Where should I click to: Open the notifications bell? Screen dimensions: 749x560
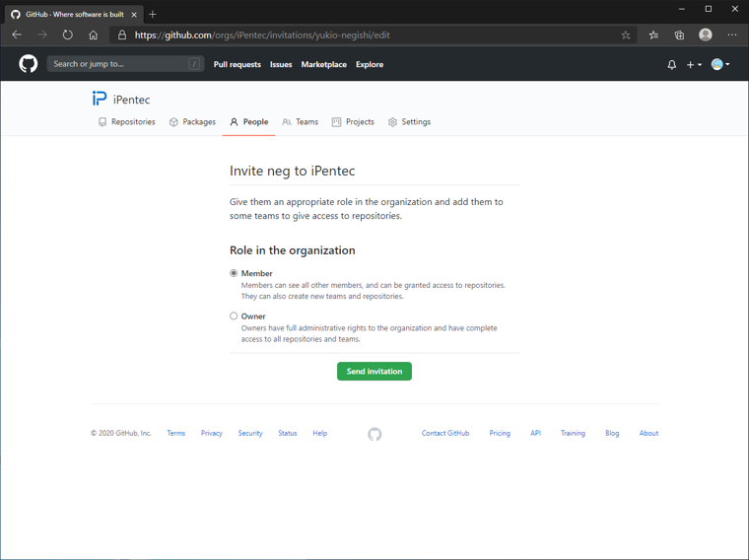[671, 64]
